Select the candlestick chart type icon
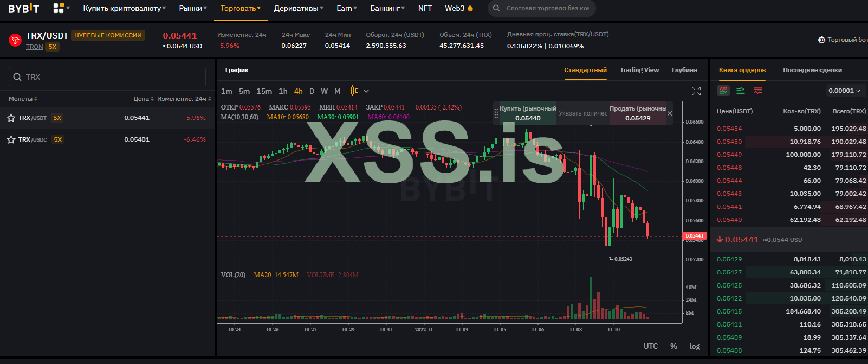 click(354, 91)
